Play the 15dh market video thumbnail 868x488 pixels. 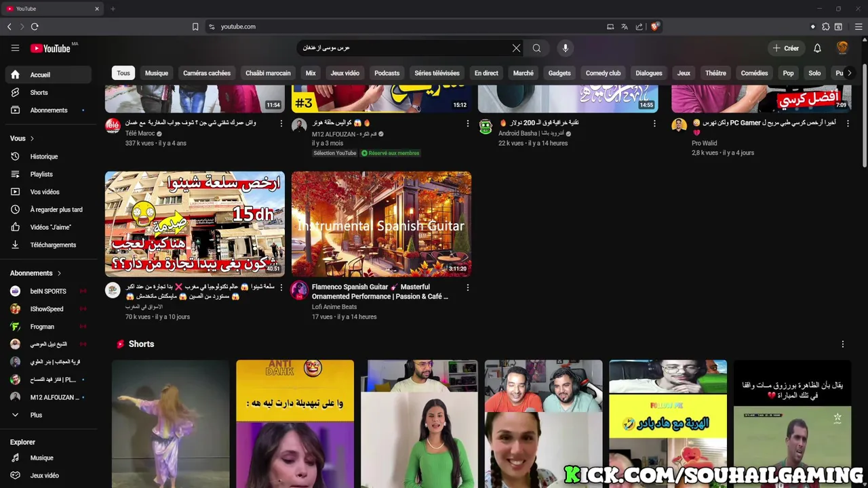pos(195,224)
